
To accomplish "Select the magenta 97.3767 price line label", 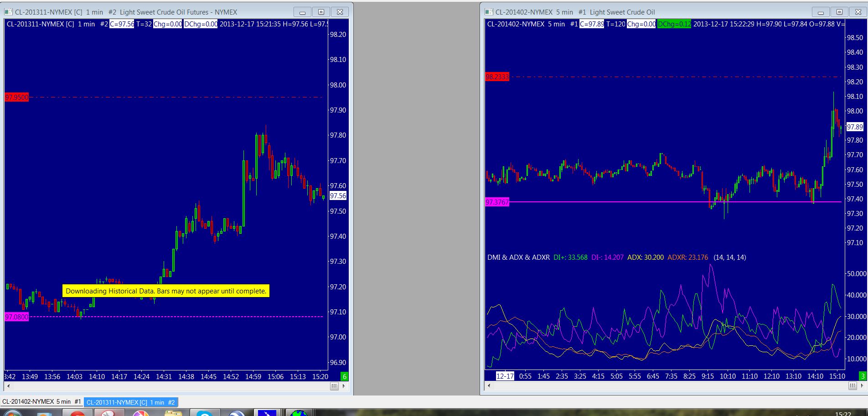I will 497,202.
